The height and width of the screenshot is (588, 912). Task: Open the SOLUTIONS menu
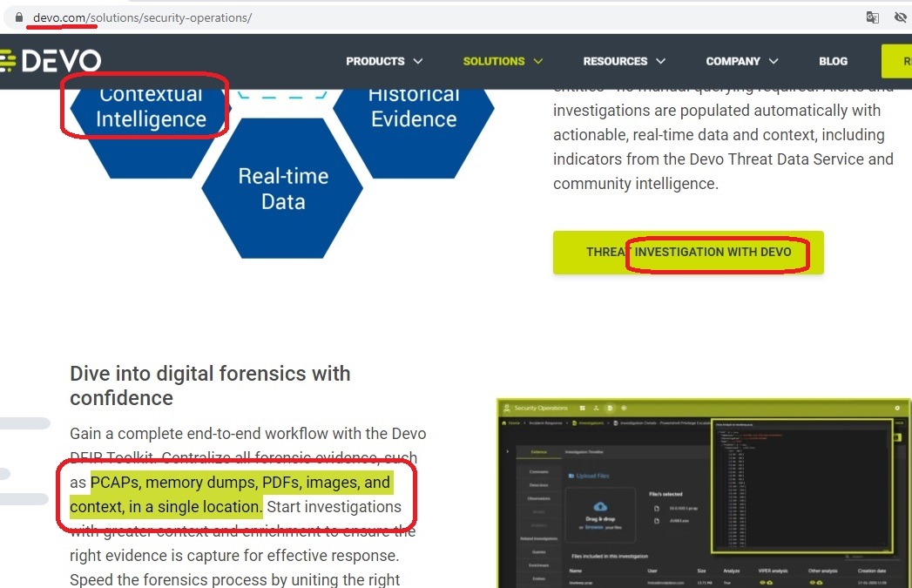click(x=494, y=61)
